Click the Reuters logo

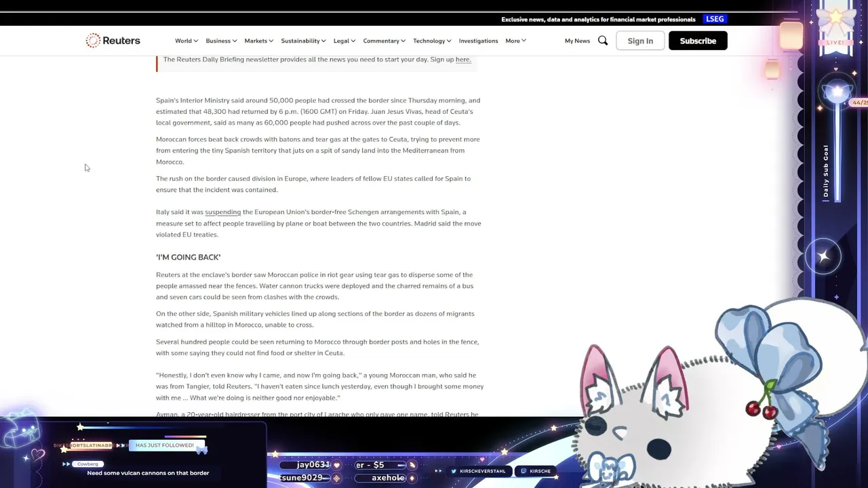(113, 41)
